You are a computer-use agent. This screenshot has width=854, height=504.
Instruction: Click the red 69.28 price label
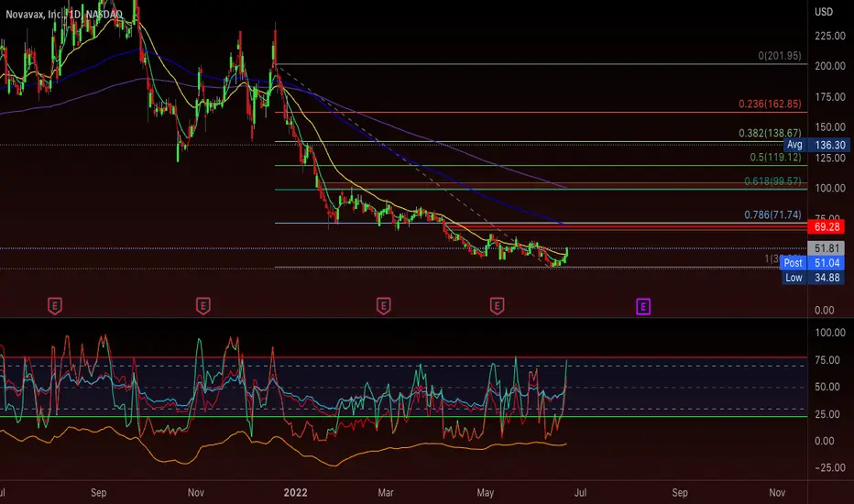[x=827, y=226]
